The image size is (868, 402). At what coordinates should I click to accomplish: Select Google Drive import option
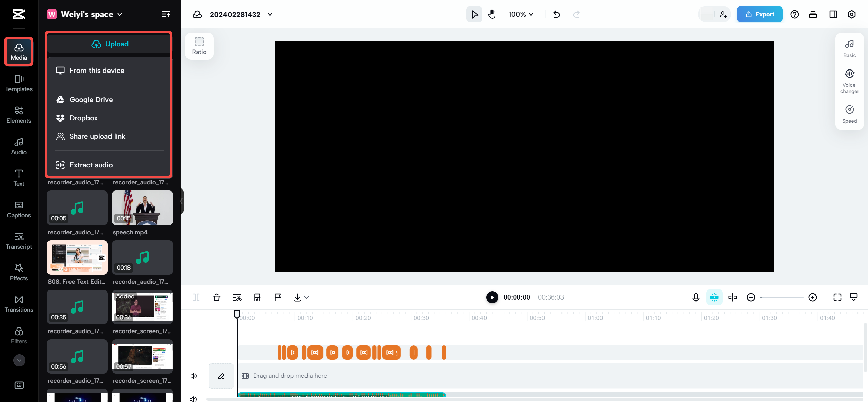pyautogui.click(x=91, y=99)
